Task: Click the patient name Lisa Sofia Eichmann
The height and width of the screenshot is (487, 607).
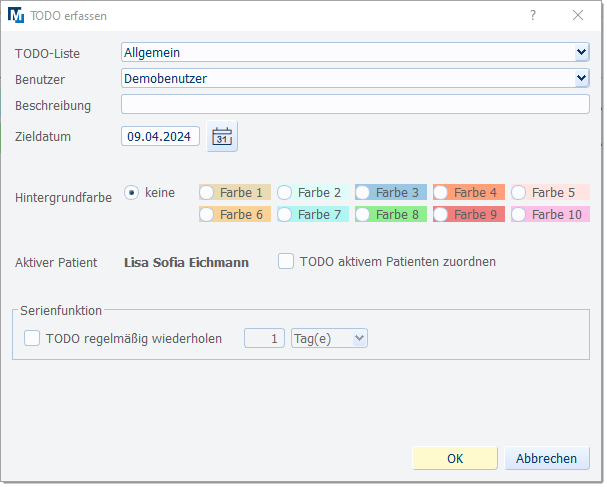Action: coord(186,263)
